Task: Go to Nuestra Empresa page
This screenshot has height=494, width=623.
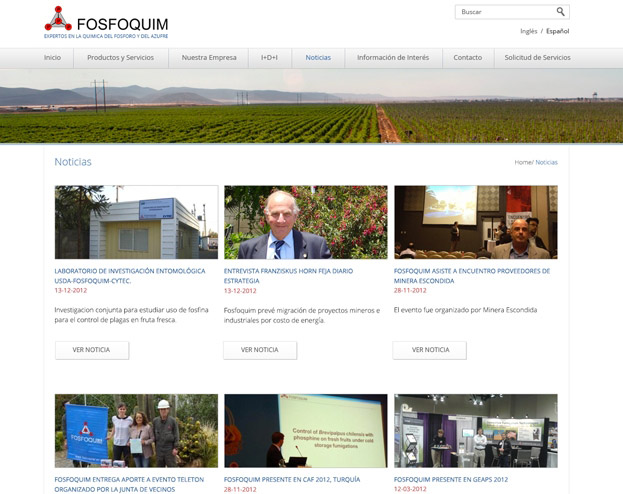Action: tap(209, 58)
